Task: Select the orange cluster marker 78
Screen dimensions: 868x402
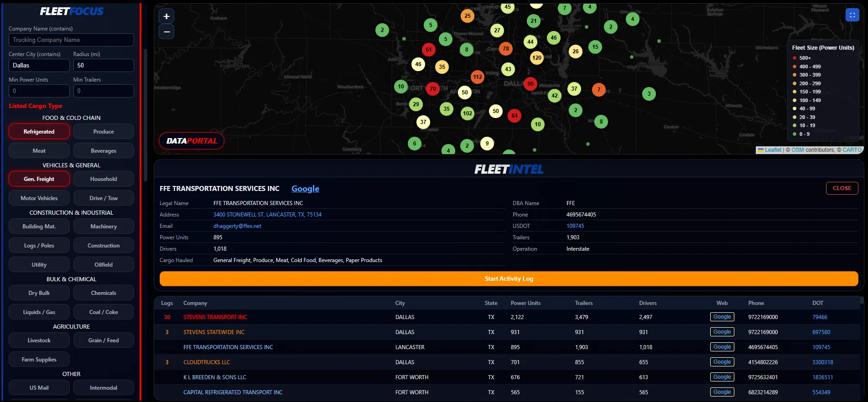Action: (506, 48)
